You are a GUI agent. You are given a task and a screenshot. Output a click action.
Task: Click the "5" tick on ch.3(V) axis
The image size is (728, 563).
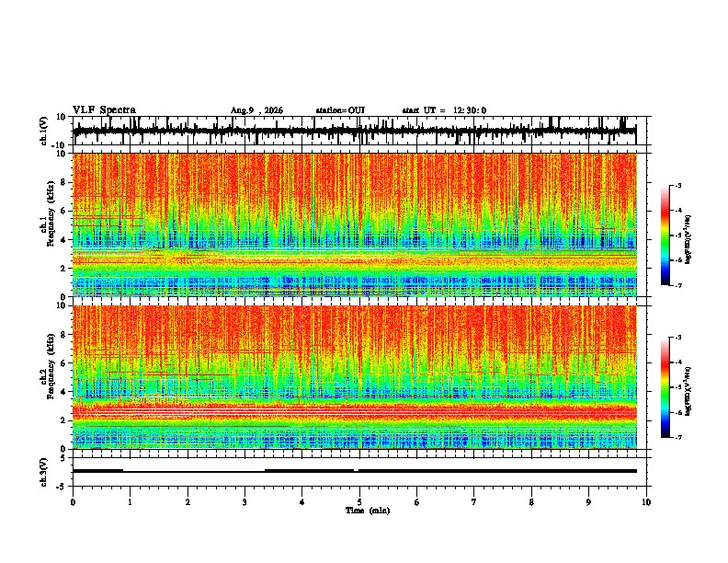64,458
